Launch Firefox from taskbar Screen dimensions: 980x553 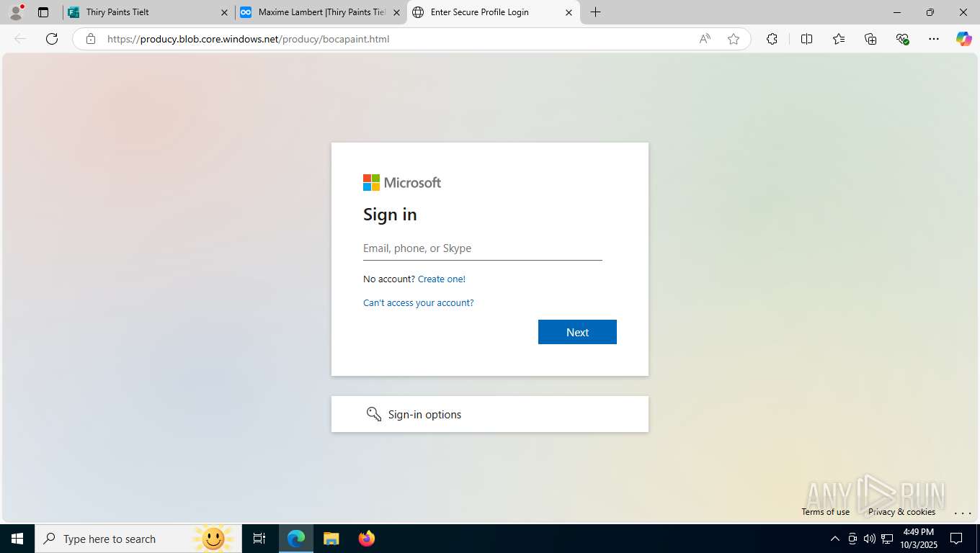point(367,539)
